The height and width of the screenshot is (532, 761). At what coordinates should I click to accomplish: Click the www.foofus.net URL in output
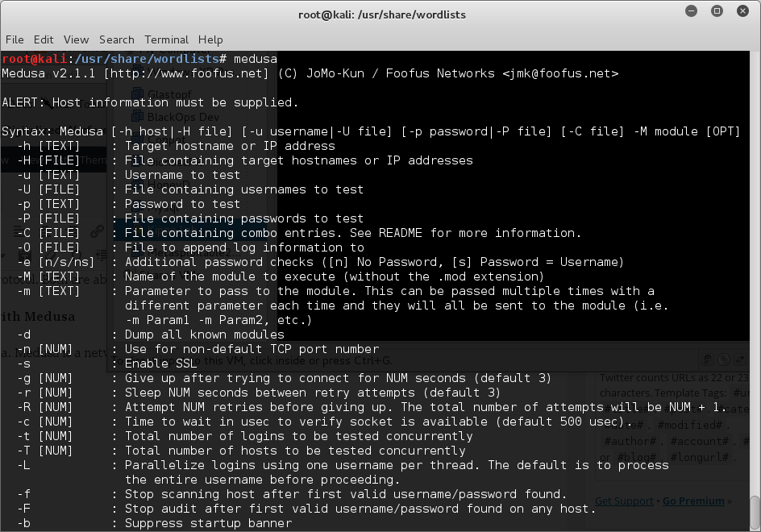click(186, 73)
